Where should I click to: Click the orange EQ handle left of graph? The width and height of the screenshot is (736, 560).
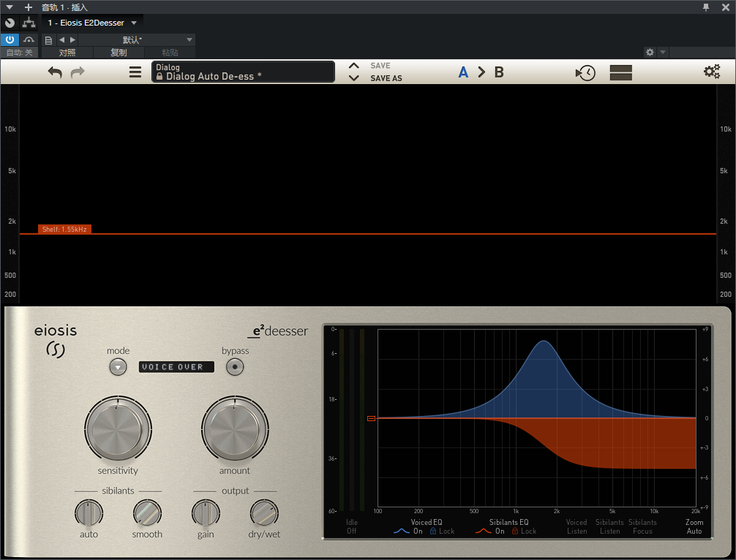(371, 418)
